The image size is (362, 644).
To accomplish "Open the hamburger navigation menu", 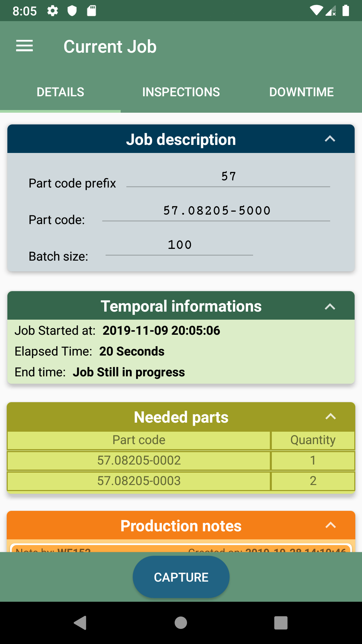I will [x=24, y=46].
